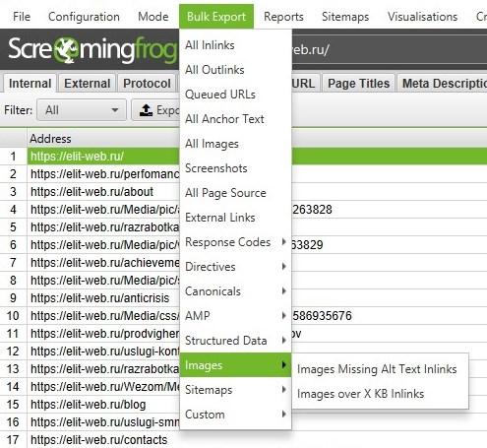Choose Images Missing Alt Text Inlinks
The width and height of the screenshot is (487, 448).
coord(377,369)
